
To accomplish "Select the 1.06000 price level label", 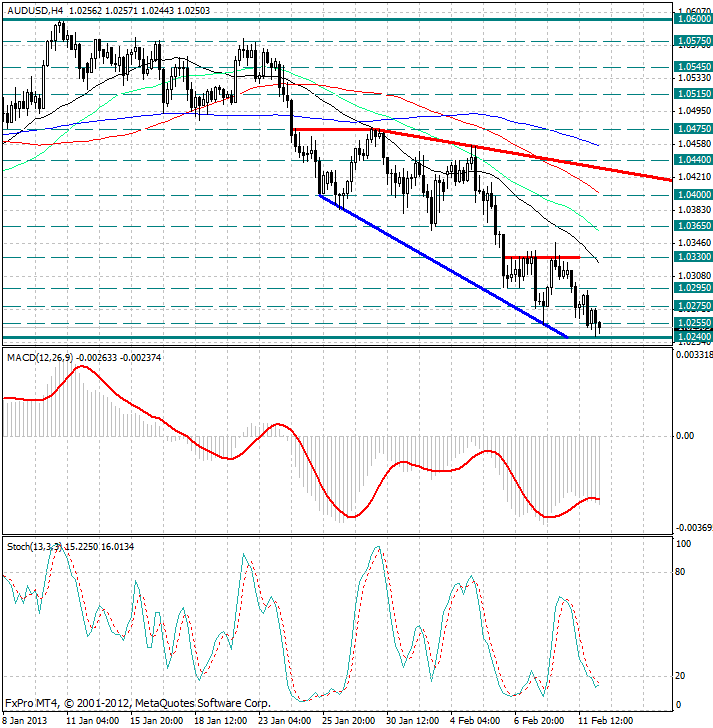I will [x=694, y=19].
